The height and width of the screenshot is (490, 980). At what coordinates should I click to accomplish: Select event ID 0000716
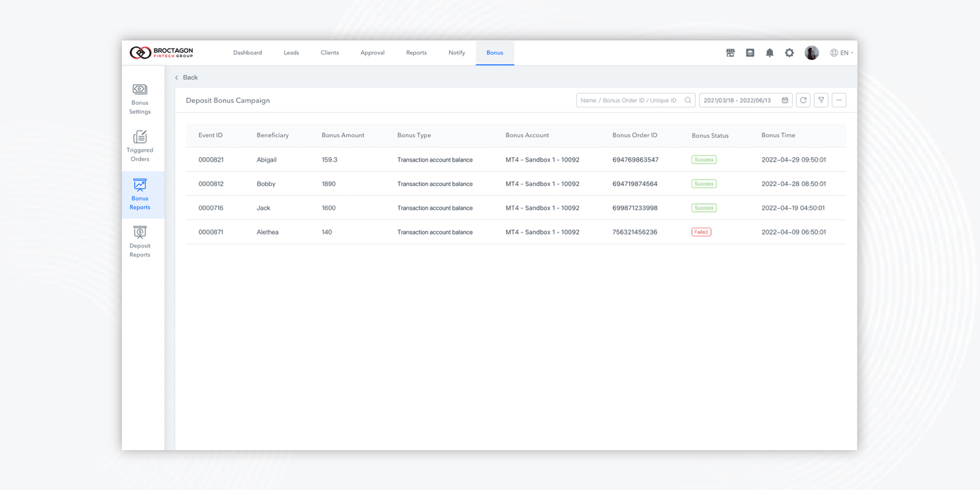click(211, 208)
